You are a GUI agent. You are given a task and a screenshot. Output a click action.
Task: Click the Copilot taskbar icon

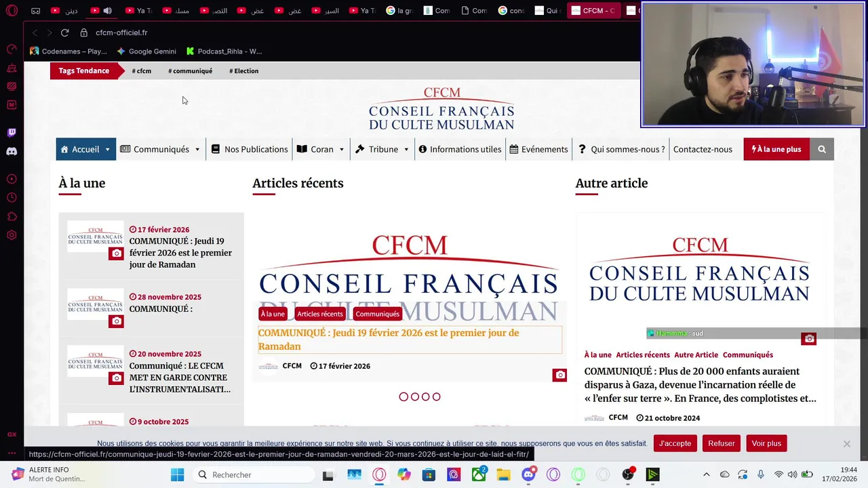(404, 474)
